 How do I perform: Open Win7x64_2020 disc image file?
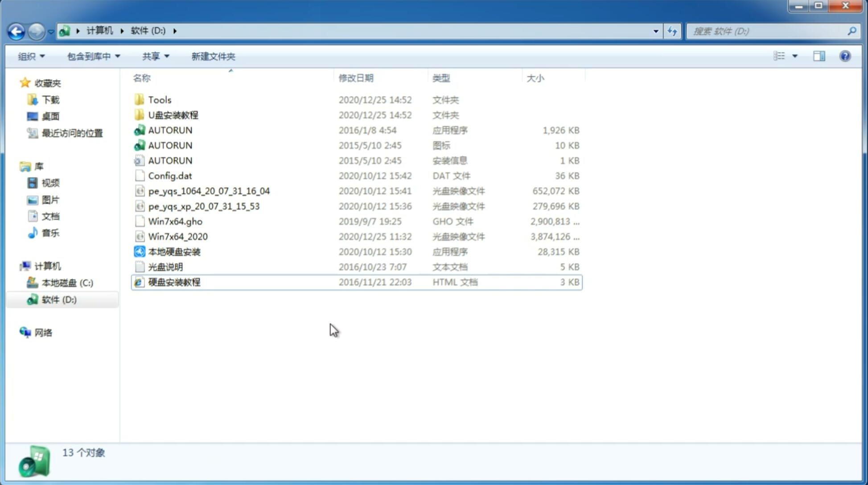pos(177,236)
